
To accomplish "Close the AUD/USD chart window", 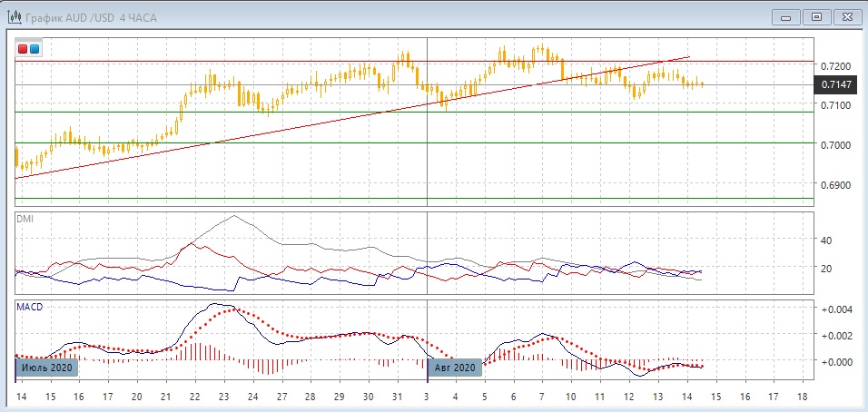I will point(846,16).
